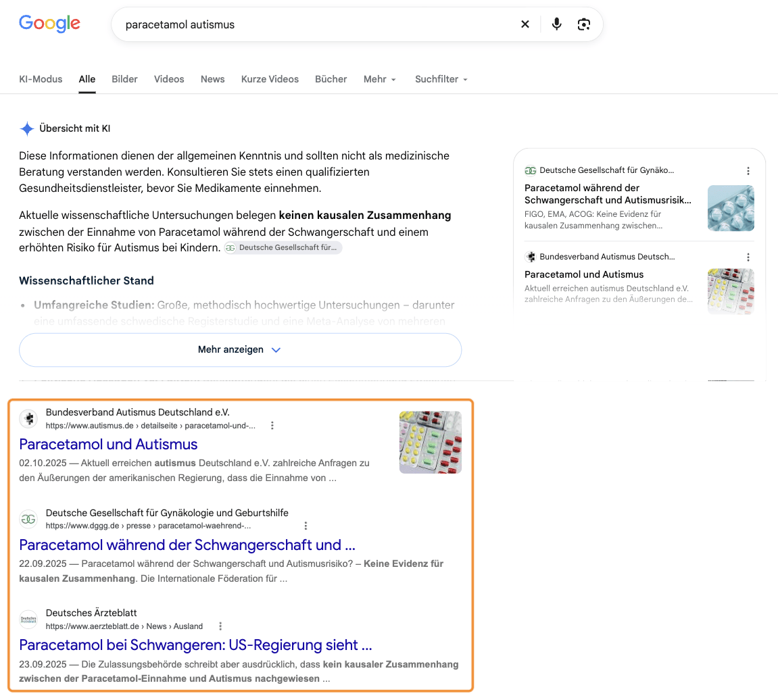The image size is (778, 700).
Task: Click Deutsche Gesellschaft für Gynäkologie und Geburtshilfe name
Action: [167, 513]
